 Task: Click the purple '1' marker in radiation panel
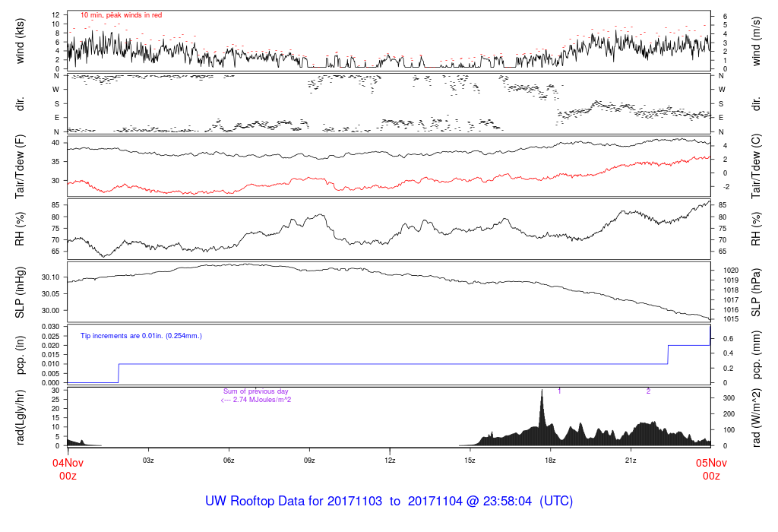tap(559, 391)
